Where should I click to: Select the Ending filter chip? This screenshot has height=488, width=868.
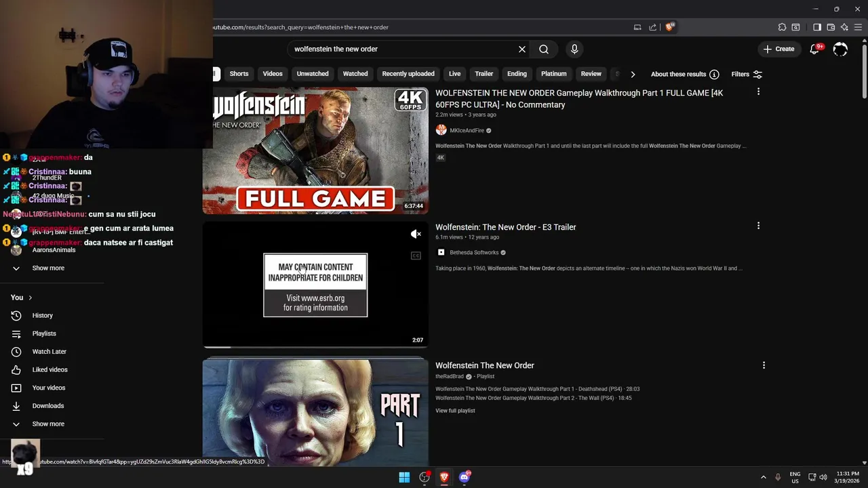(x=517, y=74)
